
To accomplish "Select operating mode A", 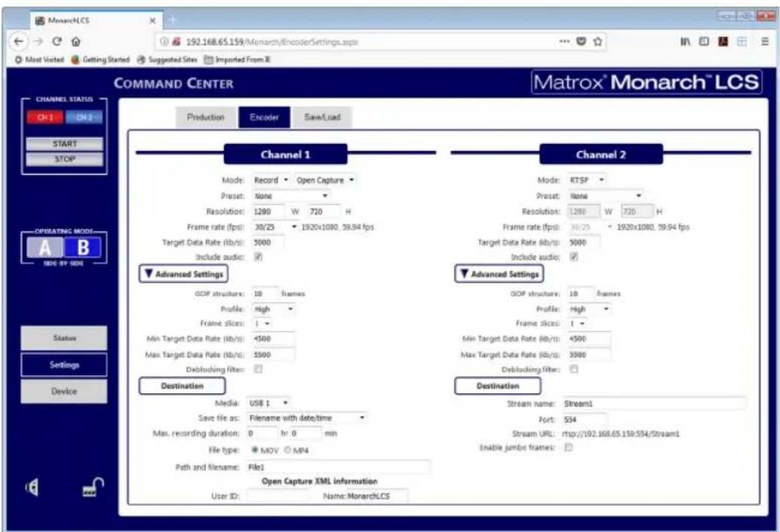I will click(x=45, y=247).
